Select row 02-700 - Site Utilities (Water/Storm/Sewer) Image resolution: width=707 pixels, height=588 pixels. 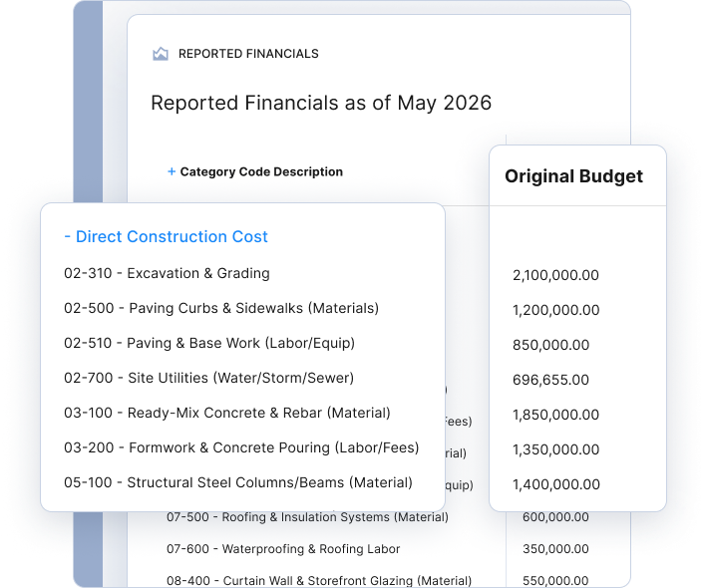coord(208,378)
